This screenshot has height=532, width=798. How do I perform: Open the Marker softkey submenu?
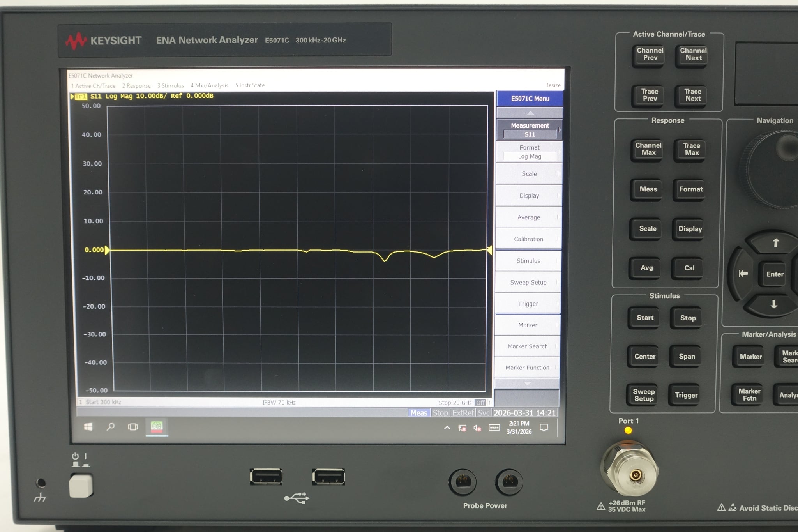[528, 325]
